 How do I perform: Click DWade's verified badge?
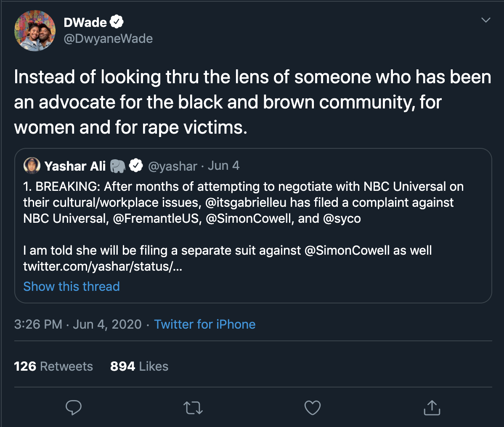[117, 22]
